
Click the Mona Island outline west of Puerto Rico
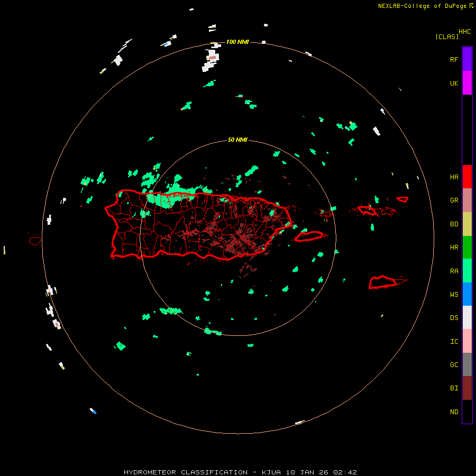[35, 241]
